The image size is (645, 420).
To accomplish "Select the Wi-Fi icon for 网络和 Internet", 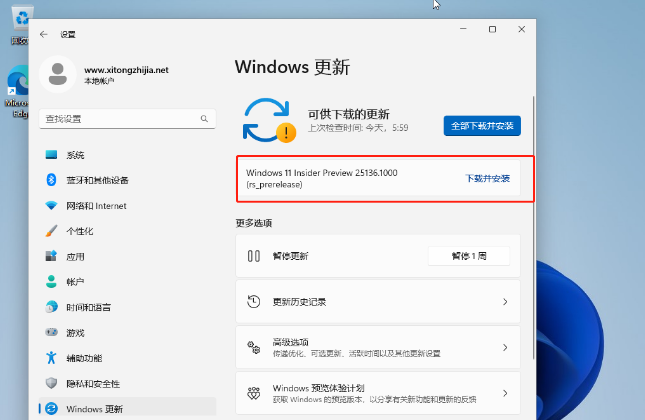I will click(51, 205).
